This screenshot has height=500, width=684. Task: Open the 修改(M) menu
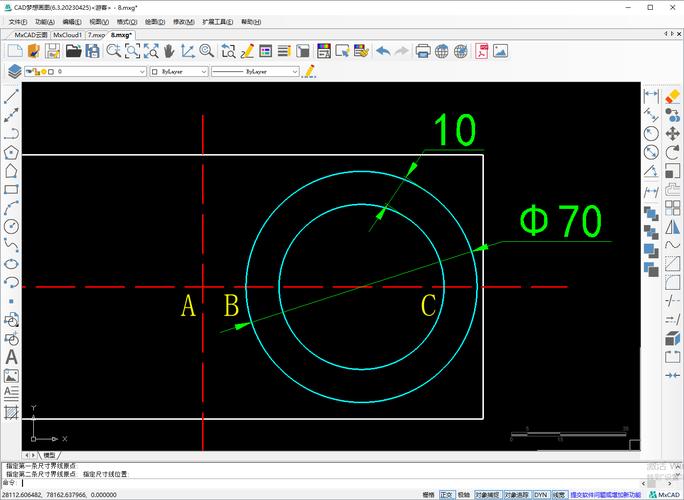[184, 22]
